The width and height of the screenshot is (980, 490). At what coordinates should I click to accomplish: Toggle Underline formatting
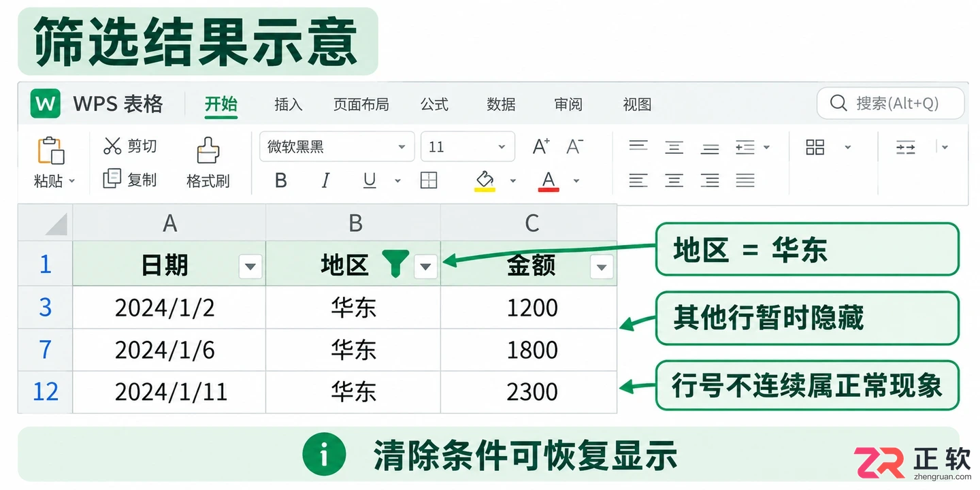[x=370, y=180]
